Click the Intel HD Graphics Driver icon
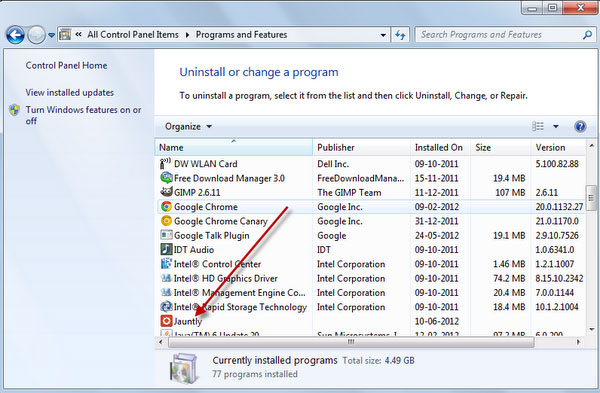Viewport: 600px width, 393px height. click(166, 278)
